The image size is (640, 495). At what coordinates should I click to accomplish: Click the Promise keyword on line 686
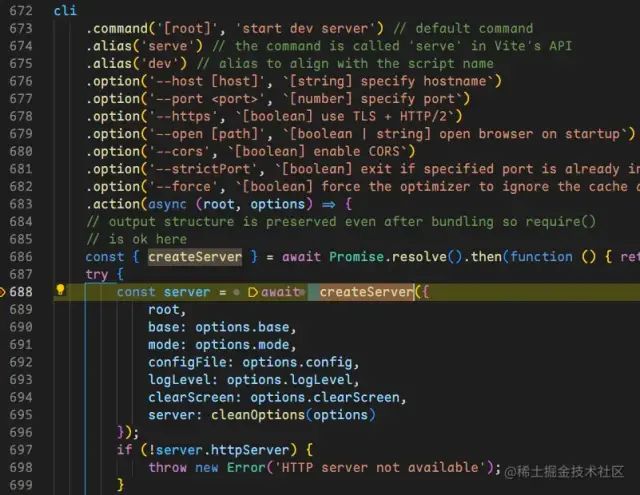point(356,257)
